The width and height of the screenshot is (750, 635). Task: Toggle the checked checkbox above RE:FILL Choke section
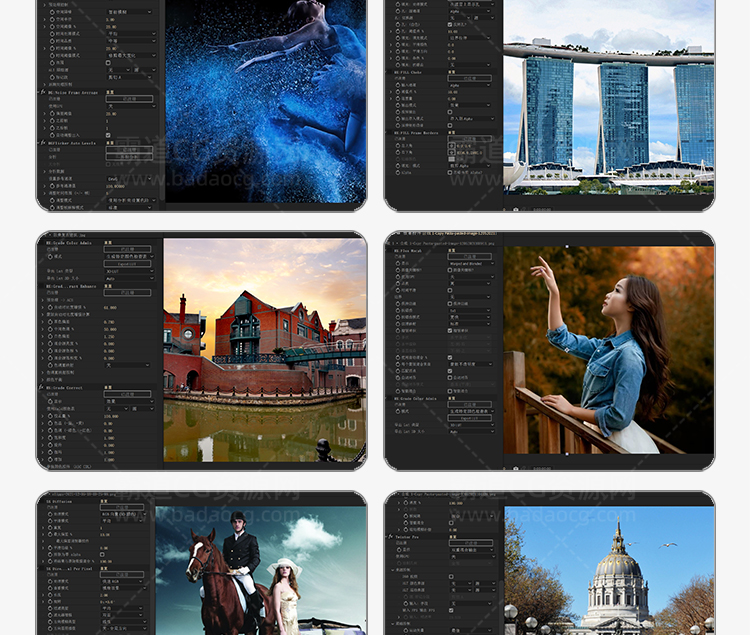(x=450, y=24)
